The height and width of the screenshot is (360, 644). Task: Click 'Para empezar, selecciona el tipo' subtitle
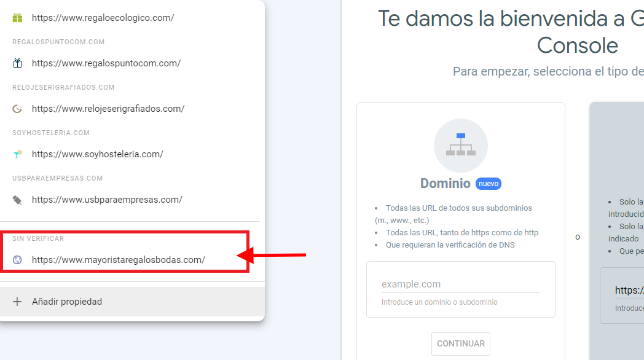coord(548,71)
